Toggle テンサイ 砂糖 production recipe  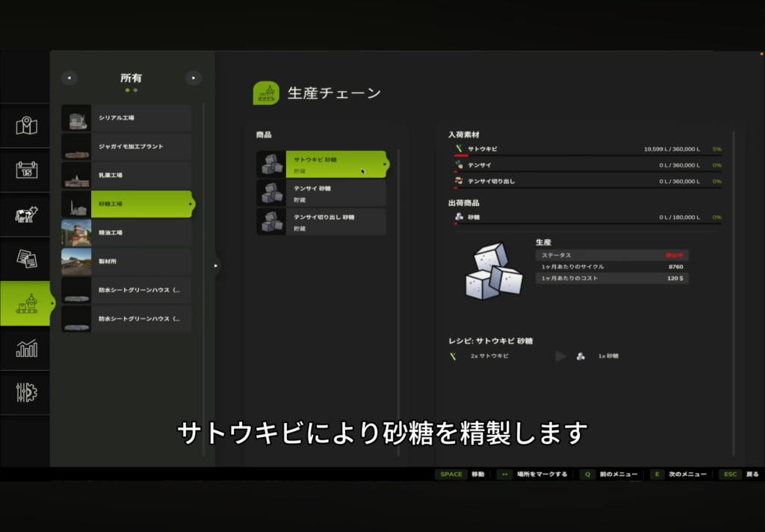point(322,193)
